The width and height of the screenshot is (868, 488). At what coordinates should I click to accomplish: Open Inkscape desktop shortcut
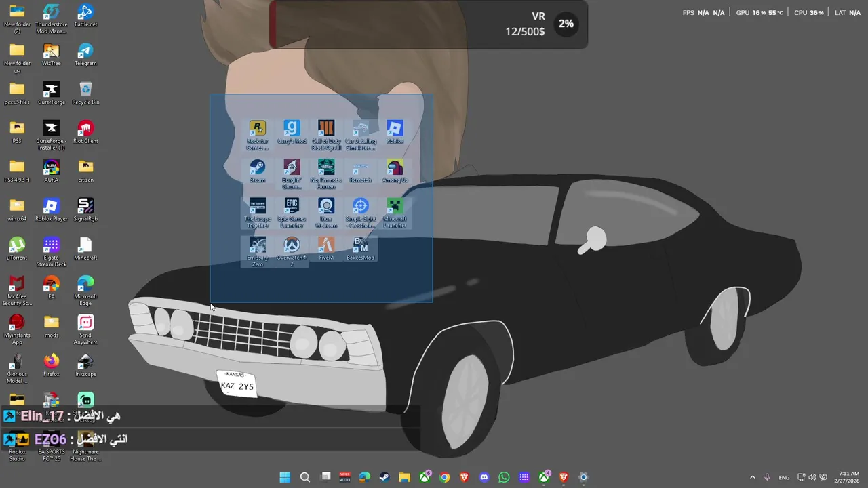[85, 364]
